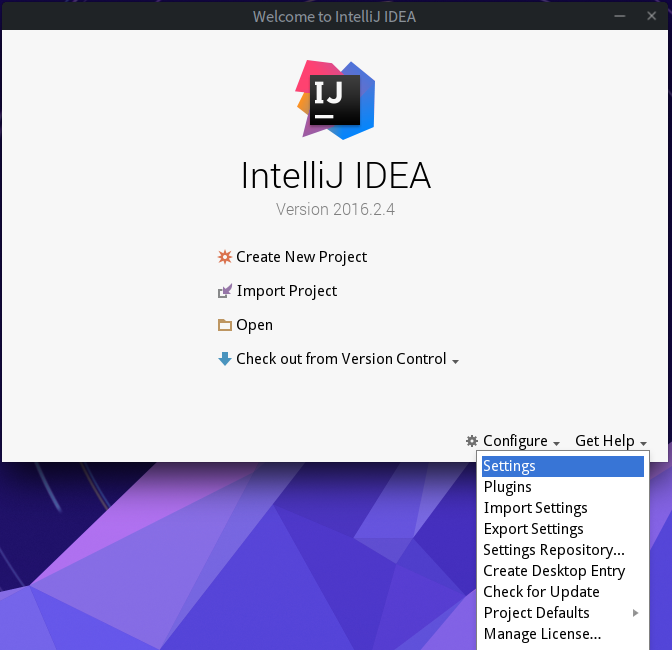
Task: Choose Settings in Configure menu
Action: [563, 466]
